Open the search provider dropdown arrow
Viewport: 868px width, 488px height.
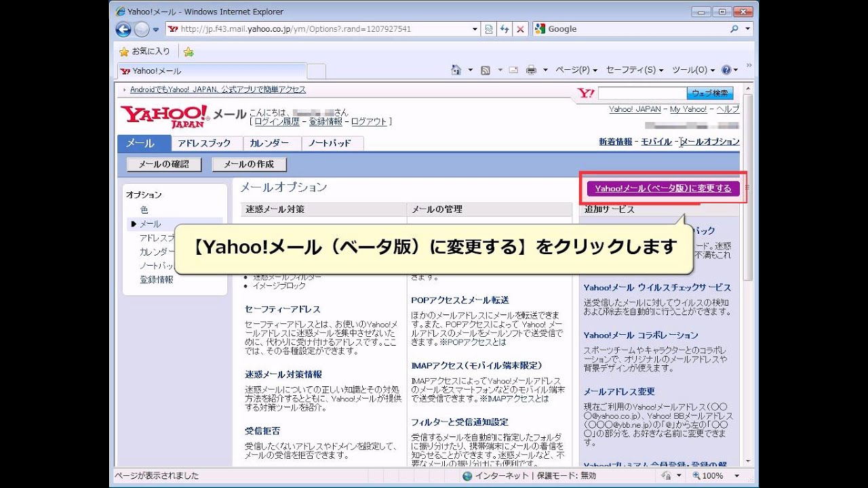point(748,29)
